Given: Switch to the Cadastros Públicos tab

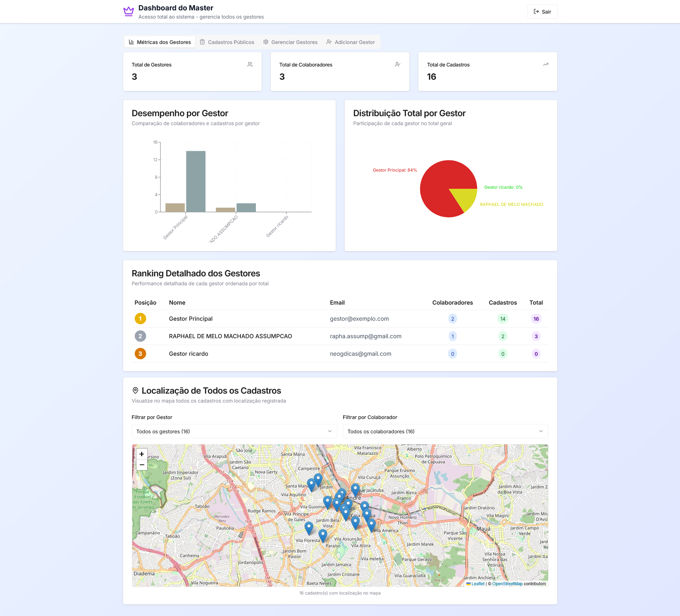Looking at the screenshot, I should pos(227,42).
